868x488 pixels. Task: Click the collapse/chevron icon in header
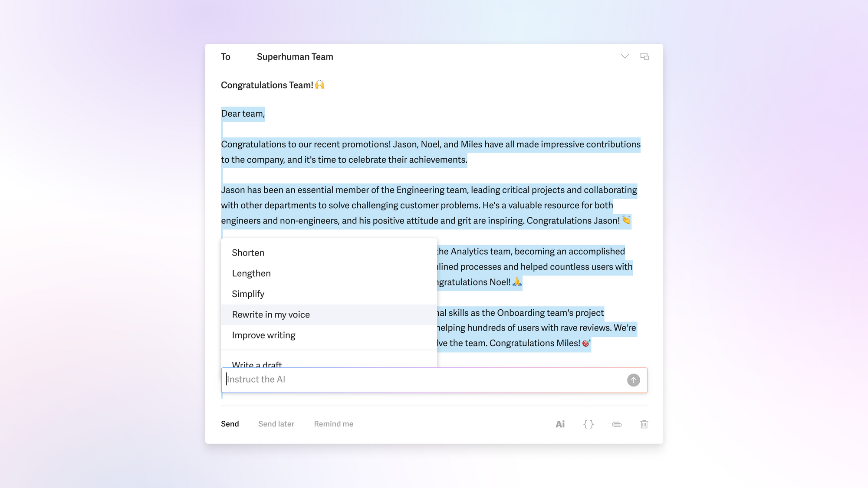point(625,56)
